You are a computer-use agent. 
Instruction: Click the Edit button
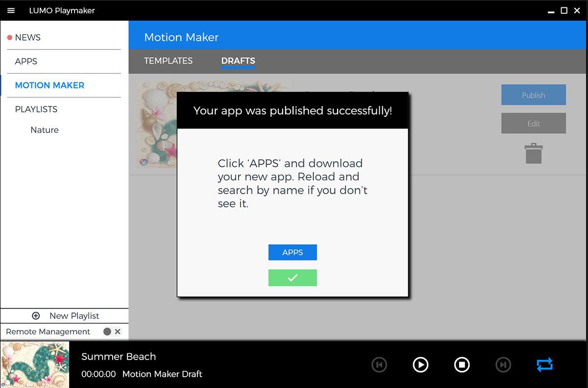tap(534, 124)
